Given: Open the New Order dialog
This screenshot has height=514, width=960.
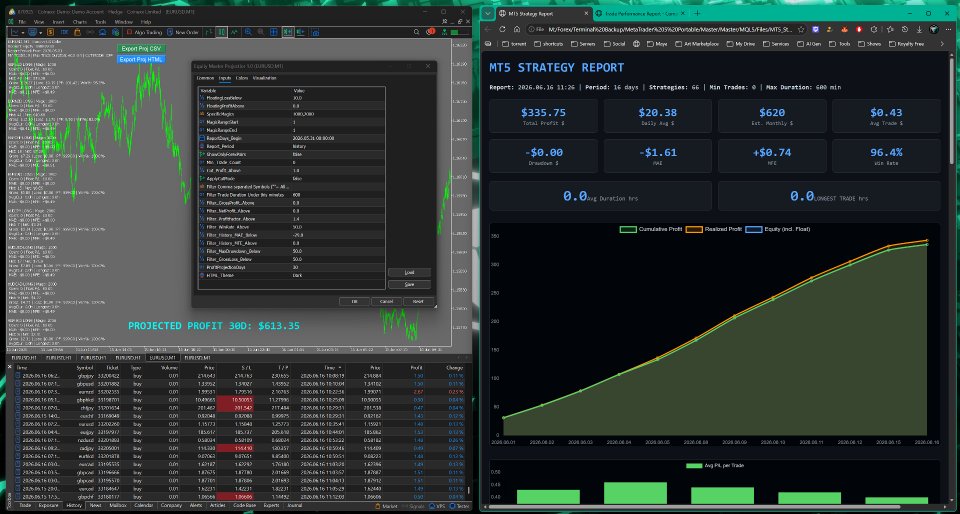Looking at the screenshot, I should click(183, 32).
